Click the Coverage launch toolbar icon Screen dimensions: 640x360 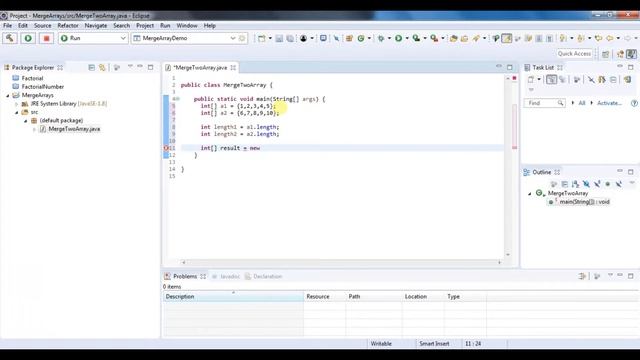coord(416,38)
